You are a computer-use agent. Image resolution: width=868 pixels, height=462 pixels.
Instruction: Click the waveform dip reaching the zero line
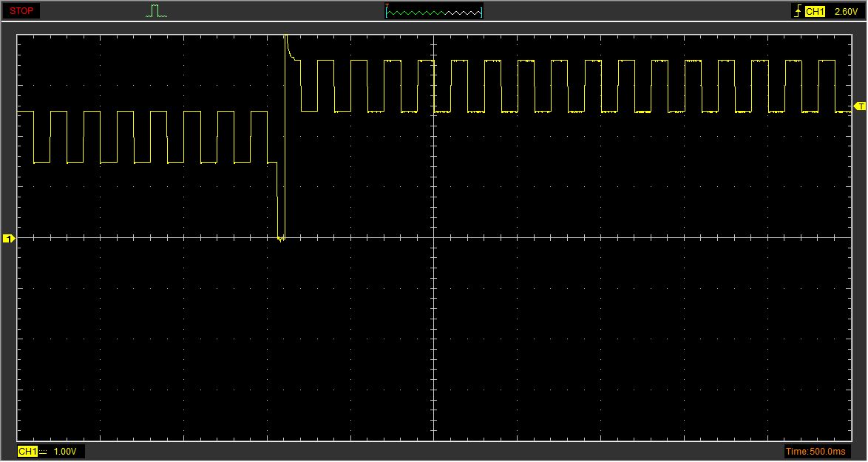(280, 235)
